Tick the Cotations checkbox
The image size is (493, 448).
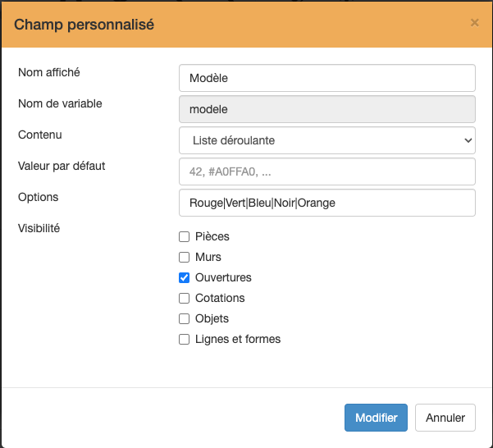184,298
